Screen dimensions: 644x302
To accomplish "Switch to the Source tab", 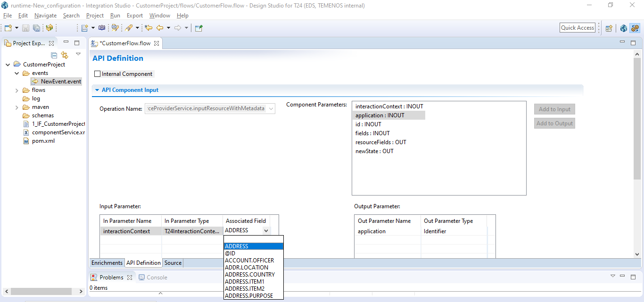I will coord(173,263).
